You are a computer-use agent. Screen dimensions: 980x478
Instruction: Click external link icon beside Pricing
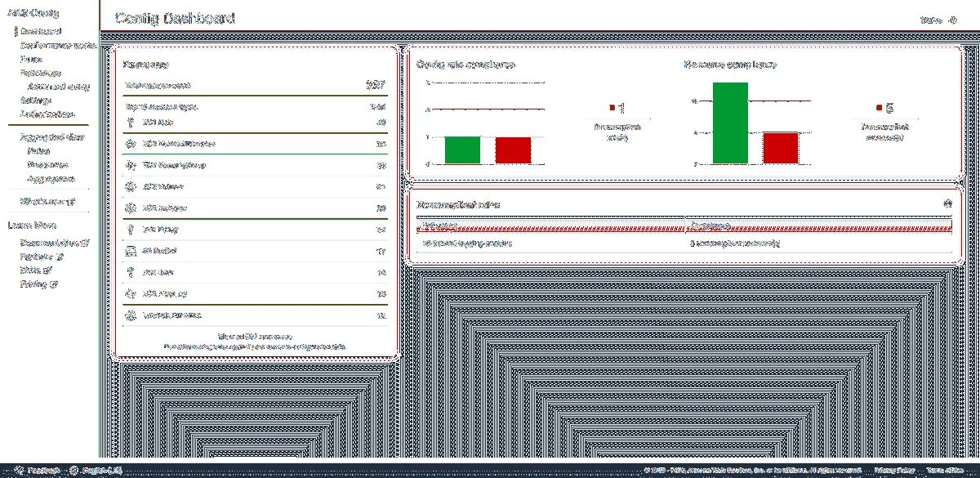[x=54, y=284]
